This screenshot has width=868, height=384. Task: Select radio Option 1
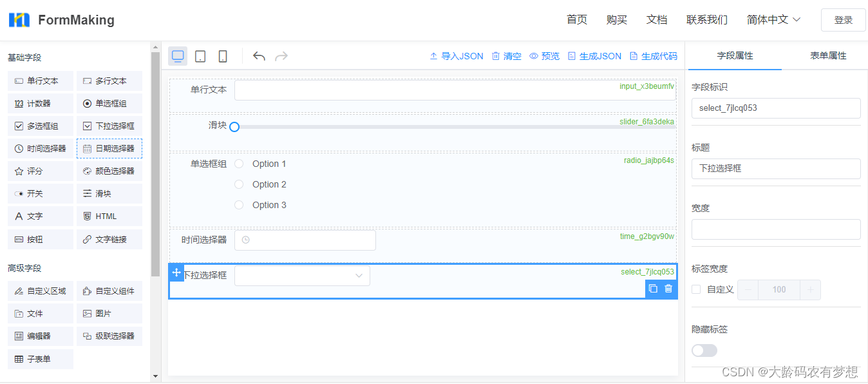[x=239, y=164]
